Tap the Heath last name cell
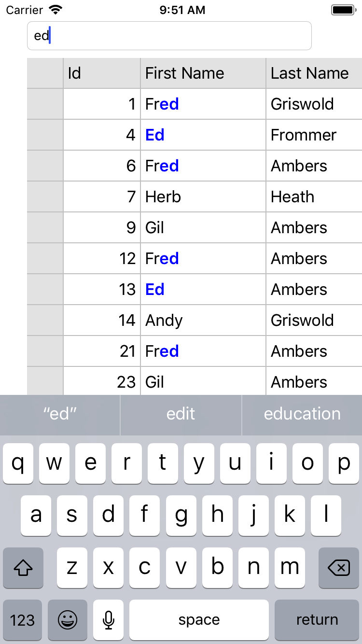 click(314, 197)
